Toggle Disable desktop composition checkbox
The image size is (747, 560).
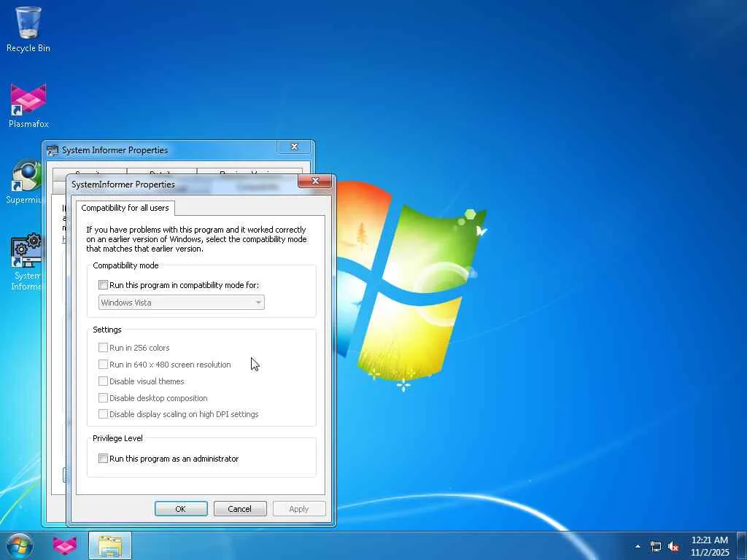pyautogui.click(x=103, y=397)
